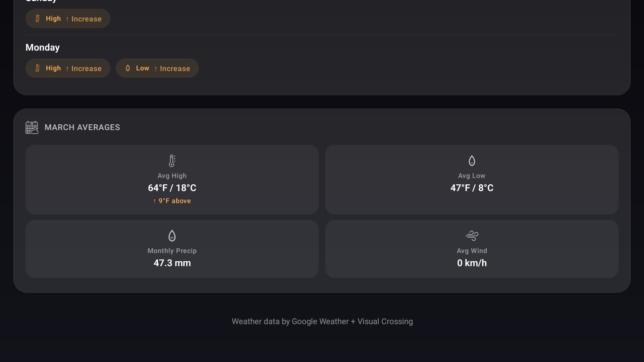This screenshot has height=362, width=644.
Task: Select the 64°F / 18°C average high value
Action: (172, 188)
